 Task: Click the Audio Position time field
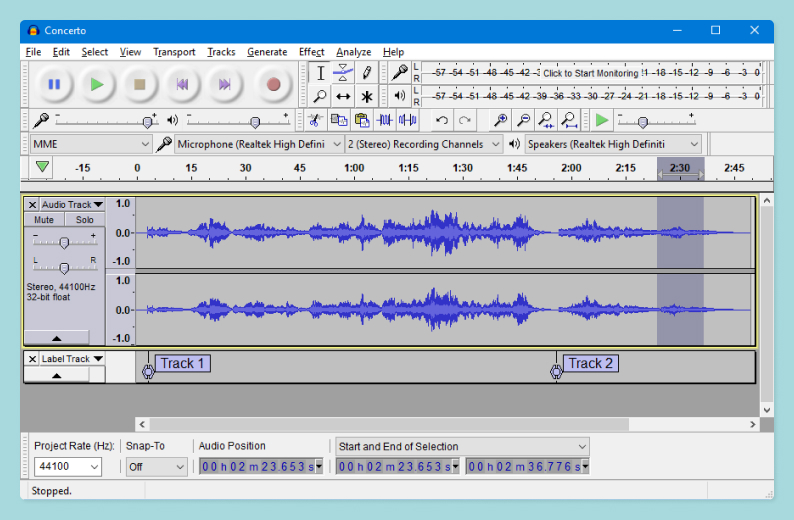pos(261,467)
